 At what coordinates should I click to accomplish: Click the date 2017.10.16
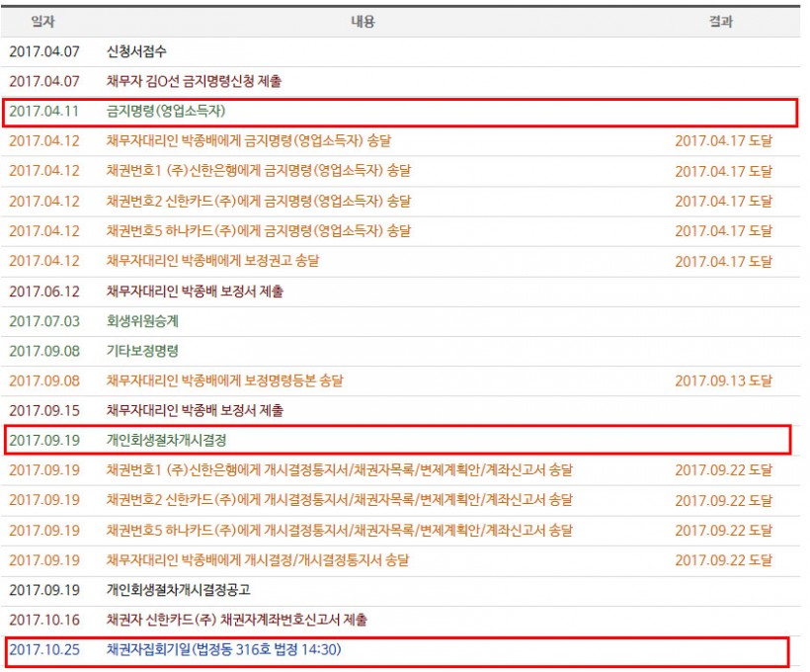[x=43, y=620]
